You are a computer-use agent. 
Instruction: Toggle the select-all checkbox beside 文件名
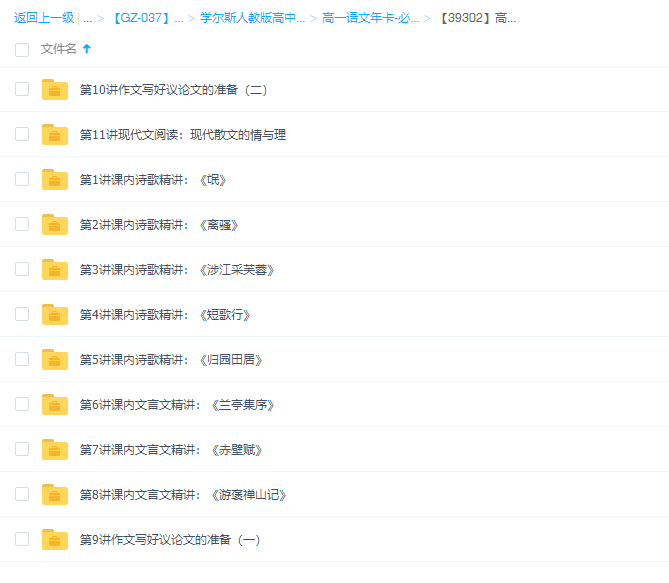[22, 49]
